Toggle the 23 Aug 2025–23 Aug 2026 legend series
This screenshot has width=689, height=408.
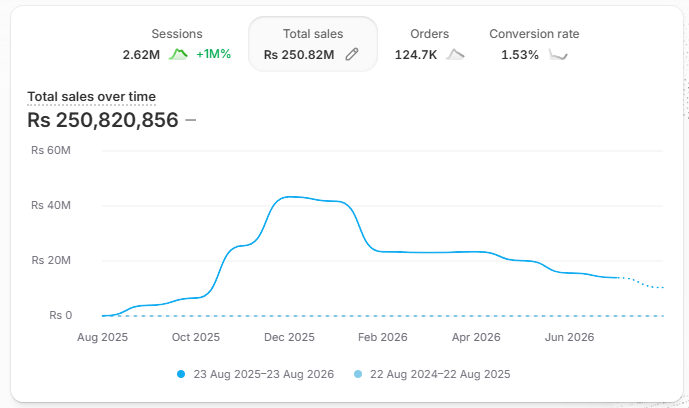pyautogui.click(x=255, y=374)
